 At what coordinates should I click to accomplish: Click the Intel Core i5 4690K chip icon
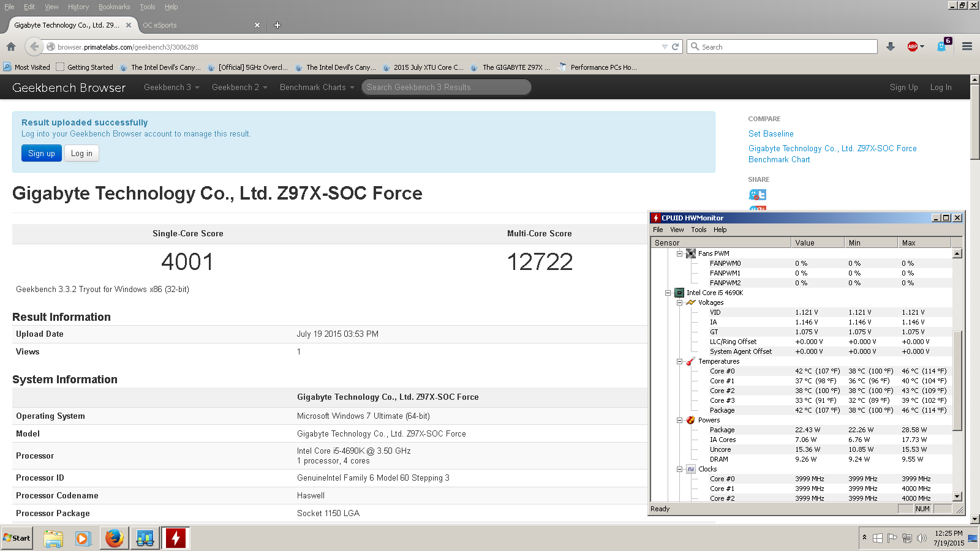click(x=679, y=293)
